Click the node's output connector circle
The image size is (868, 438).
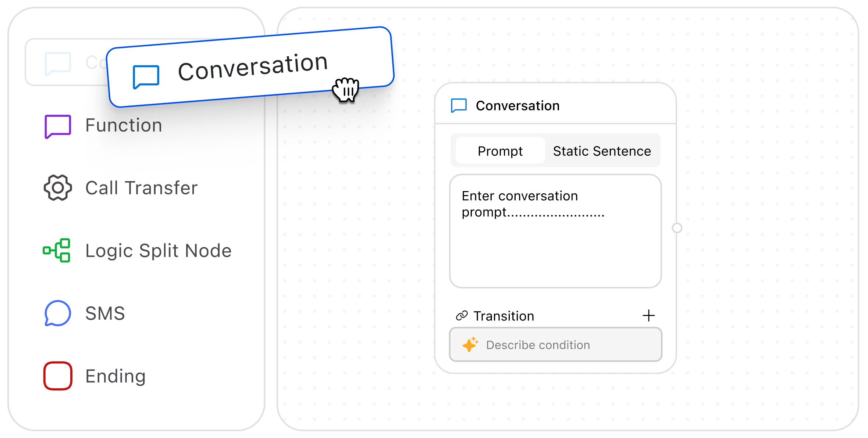(677, 228)
